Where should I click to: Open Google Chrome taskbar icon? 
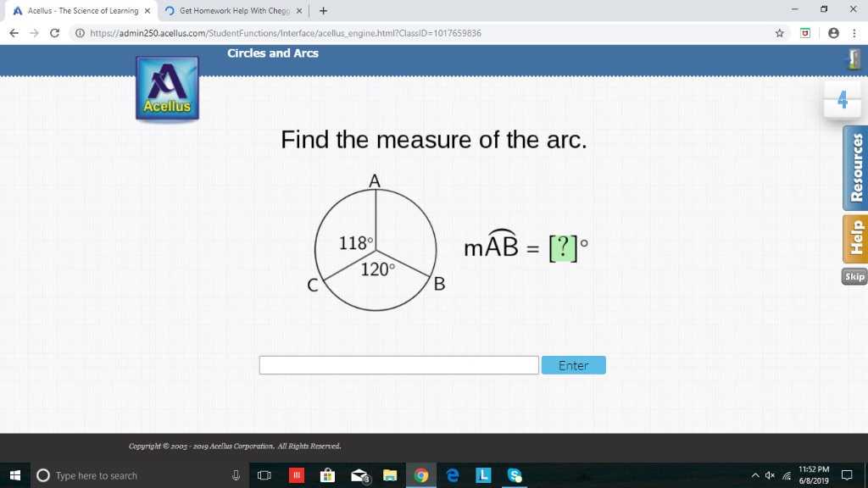pos(421,475)
